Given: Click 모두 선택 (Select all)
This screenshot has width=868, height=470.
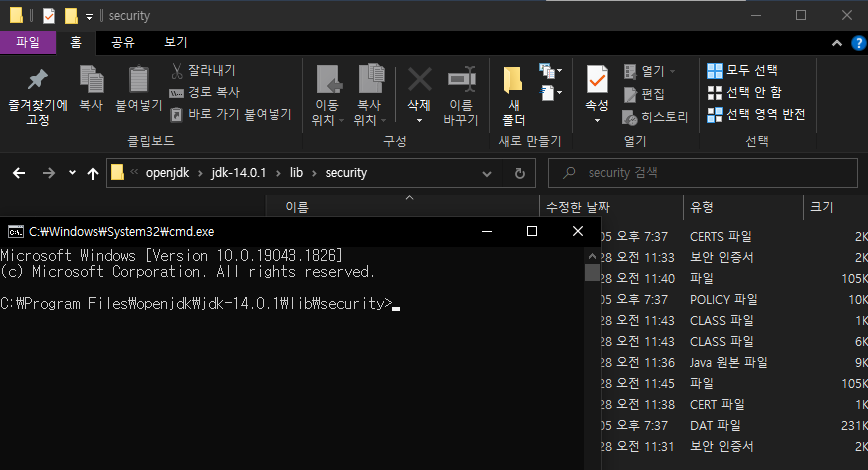Looking at the screenshot, I should 742,70.
